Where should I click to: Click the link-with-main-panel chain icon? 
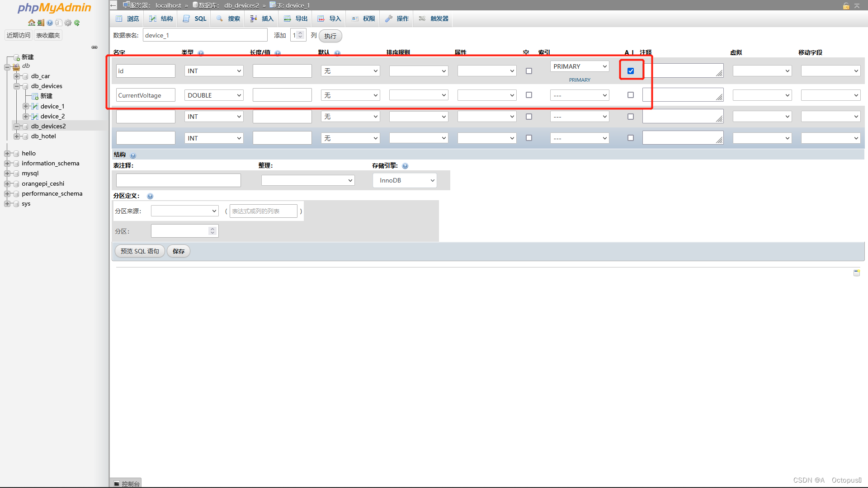94,47
